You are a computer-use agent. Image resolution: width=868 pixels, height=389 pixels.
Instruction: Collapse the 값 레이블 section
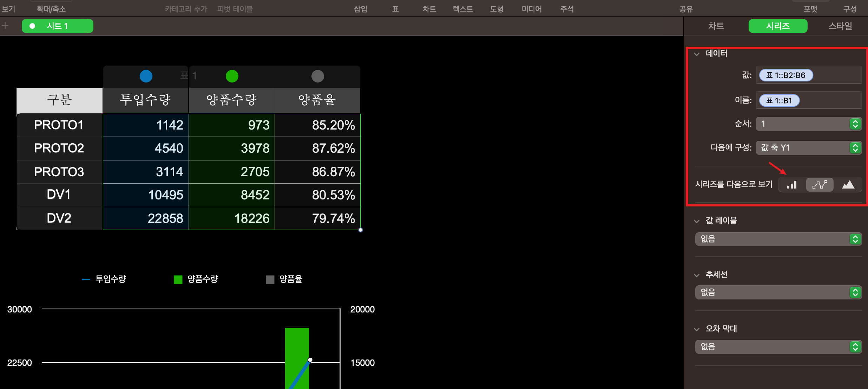click(x=697, y=221)
